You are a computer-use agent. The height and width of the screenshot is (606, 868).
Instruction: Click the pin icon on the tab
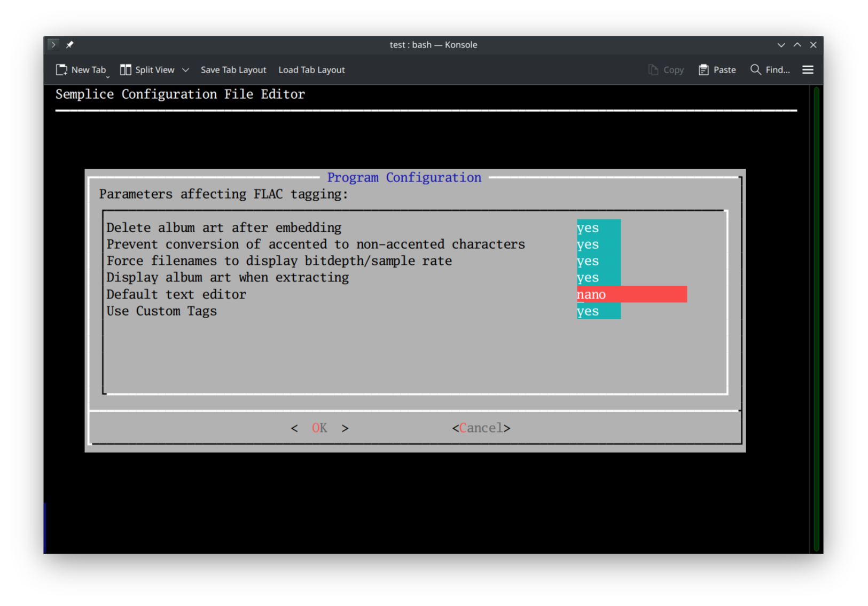click(69, 45)
